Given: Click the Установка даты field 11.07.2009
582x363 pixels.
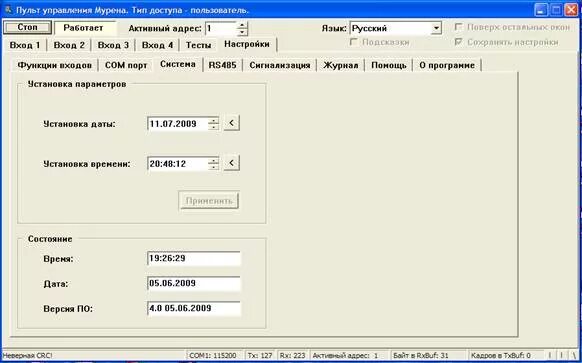Looking at the screenshot, I should point(177,124).
